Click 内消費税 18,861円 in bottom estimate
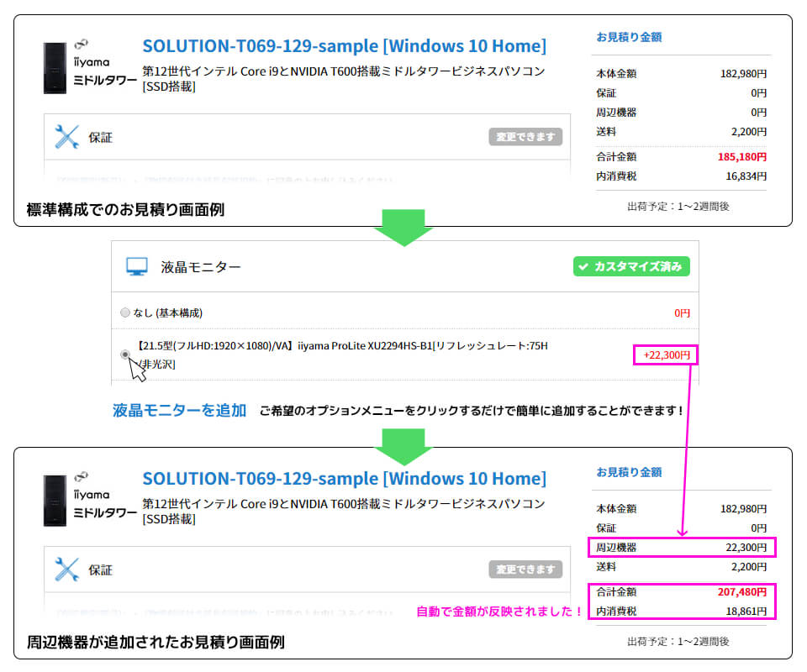Viewport: 807px width, 672px height. point(682,612)
